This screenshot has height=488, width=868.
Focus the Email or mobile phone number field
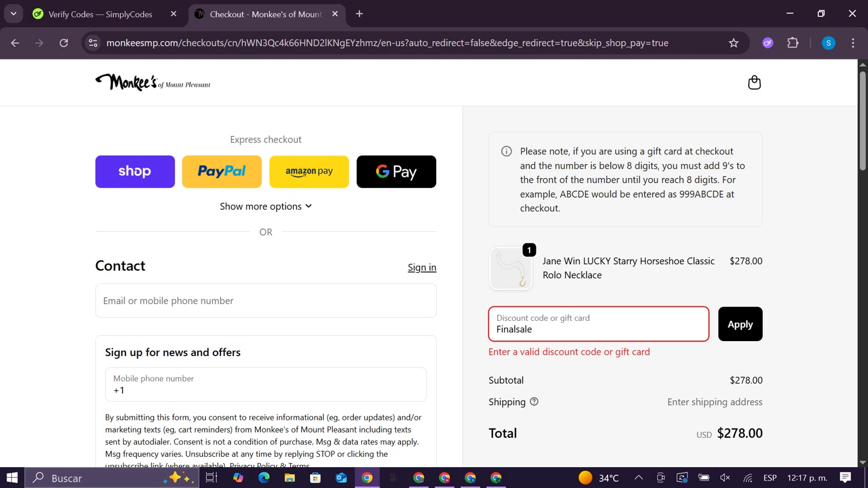(266, 301)
